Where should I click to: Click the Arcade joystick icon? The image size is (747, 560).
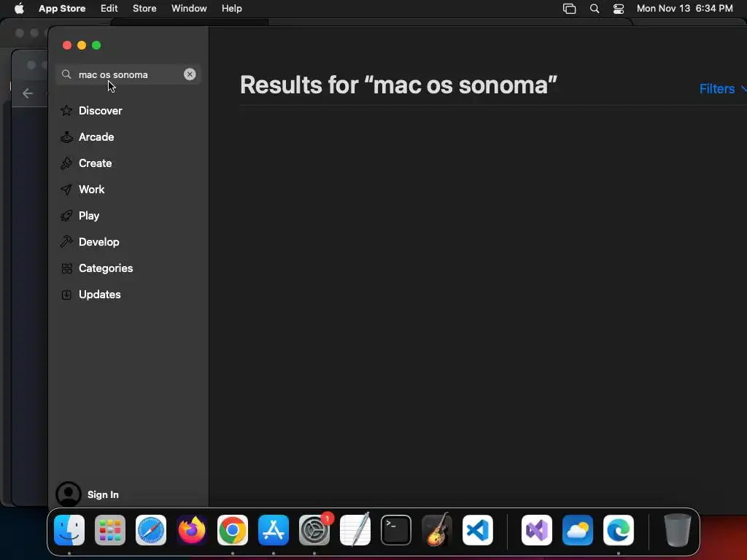click(66, 137)
